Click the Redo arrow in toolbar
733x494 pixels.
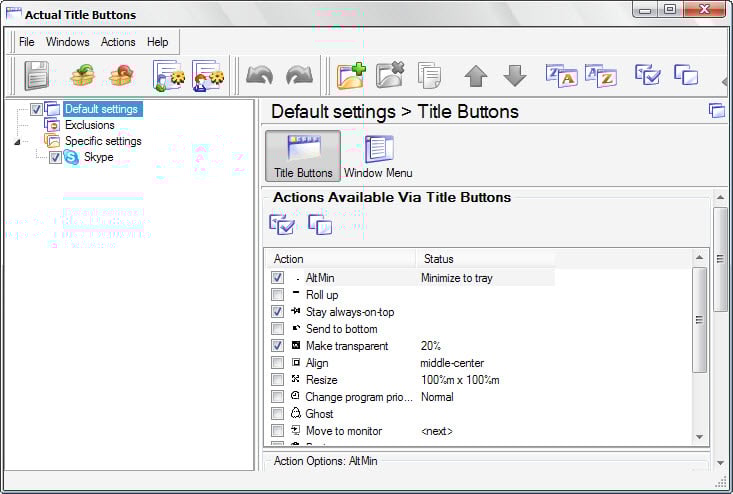click(300, 75)
